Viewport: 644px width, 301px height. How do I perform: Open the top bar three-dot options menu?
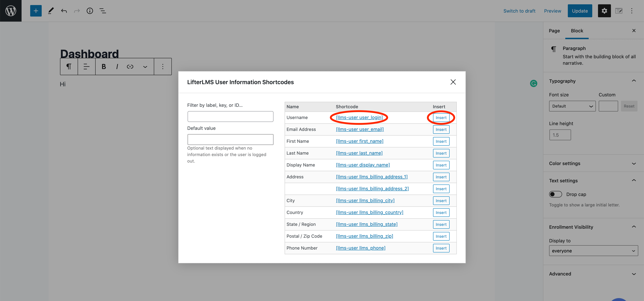[632, 11]
